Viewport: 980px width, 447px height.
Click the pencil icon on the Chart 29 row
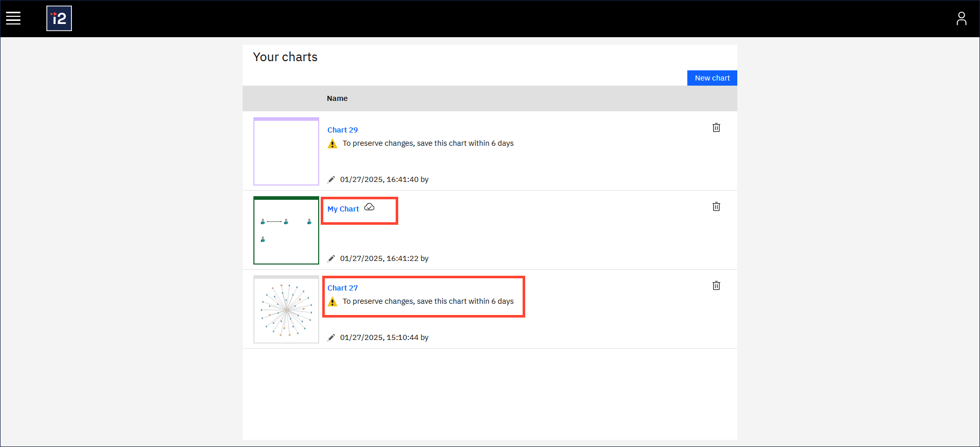pos(331,179)
